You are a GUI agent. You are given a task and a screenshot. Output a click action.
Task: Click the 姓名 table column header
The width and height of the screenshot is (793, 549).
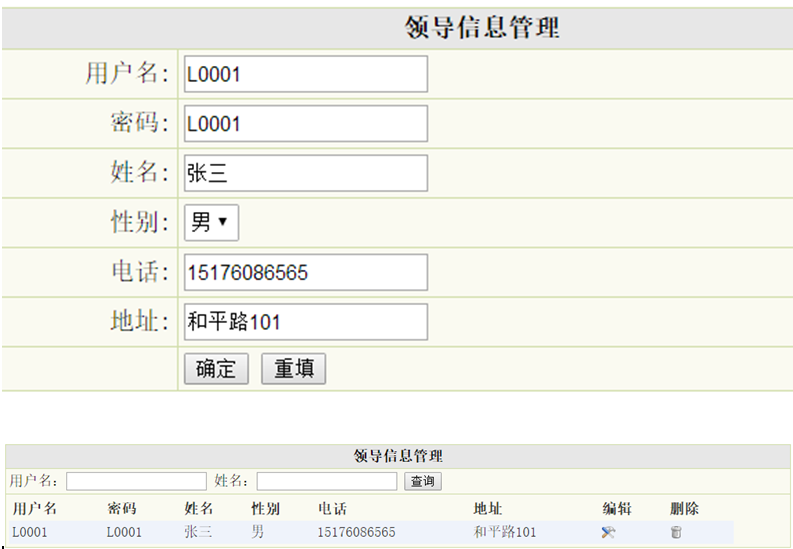199,509
